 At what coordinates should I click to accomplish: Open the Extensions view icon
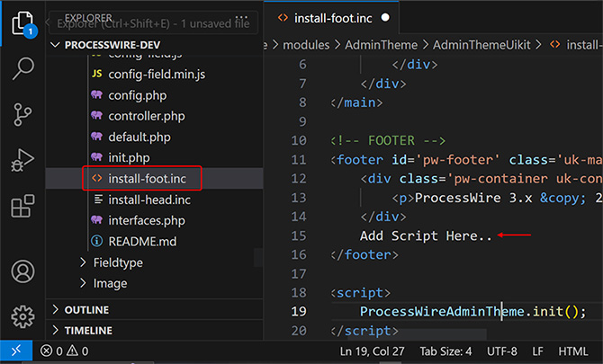point(22,206)
